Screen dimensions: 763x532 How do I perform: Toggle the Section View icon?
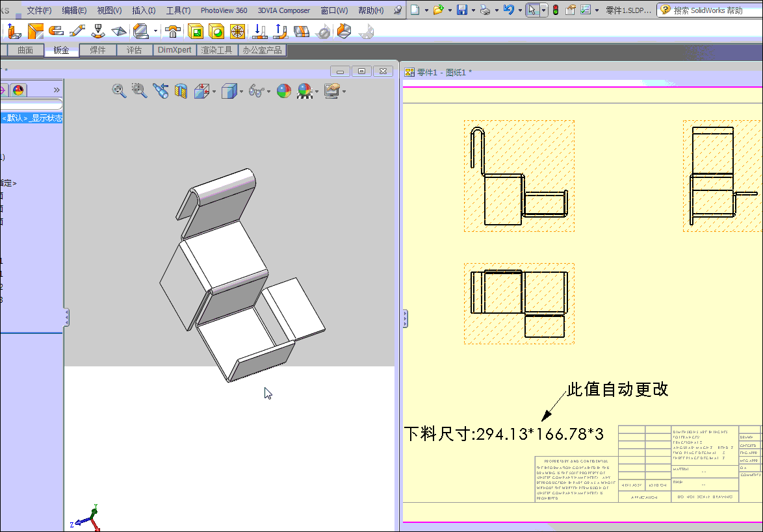tap(181, 91)
